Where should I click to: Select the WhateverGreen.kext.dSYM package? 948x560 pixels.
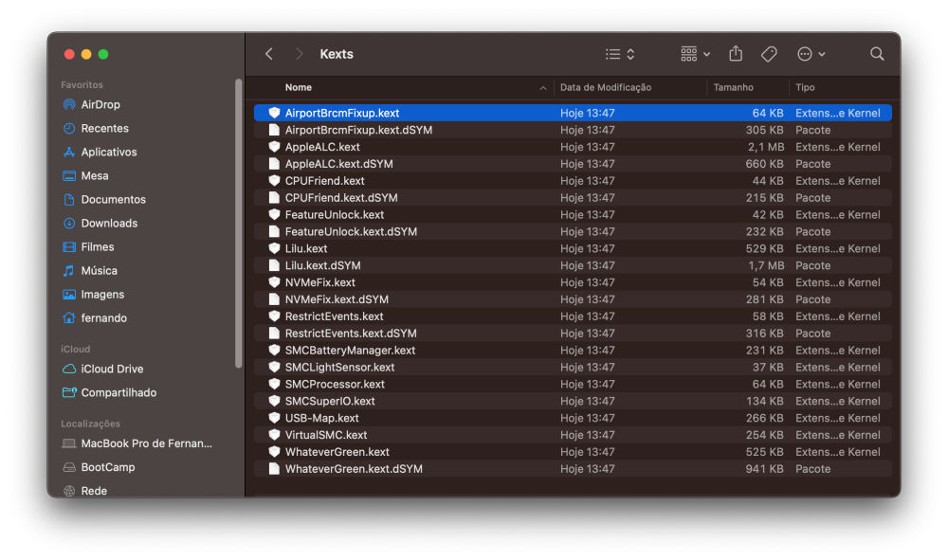[573, 468]
